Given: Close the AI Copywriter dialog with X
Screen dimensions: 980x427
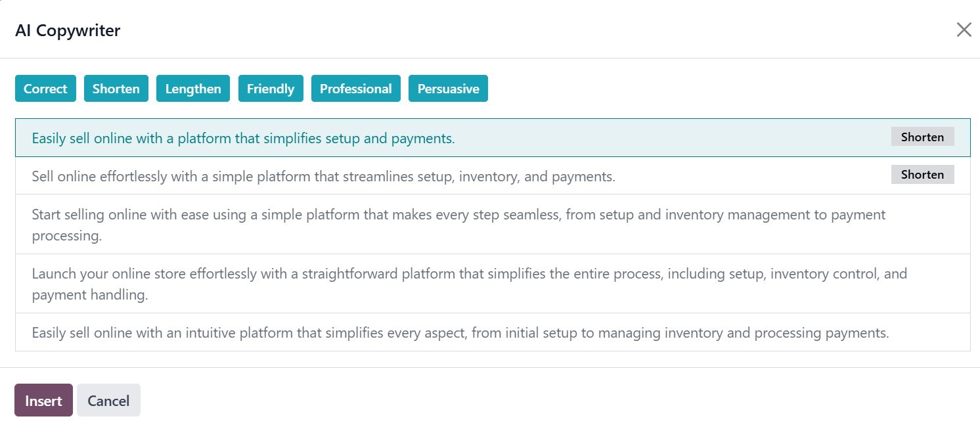Looking at the screenshot, I should (964, 30).
